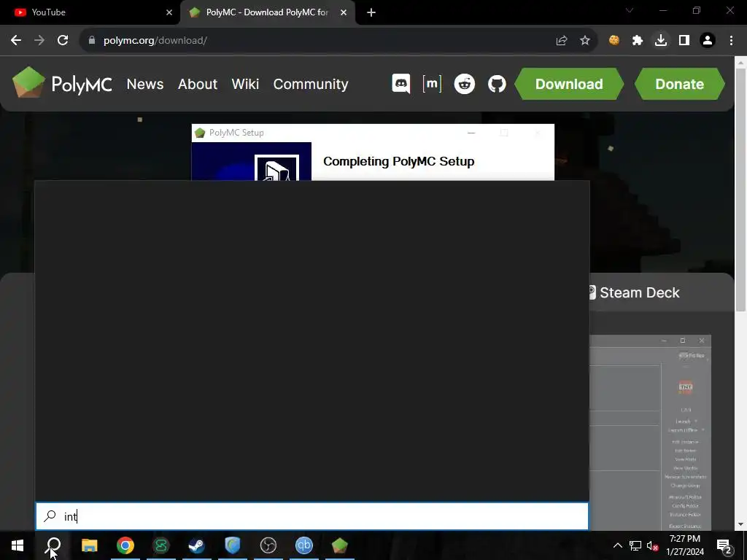747x560 pixels.
Task: Open the News page
Action: click(145, 84)
